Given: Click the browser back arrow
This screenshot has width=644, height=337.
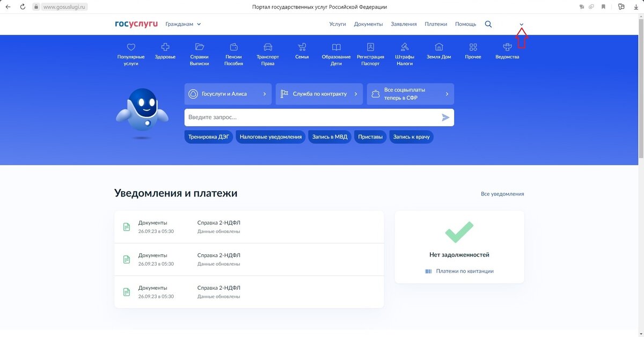Looking at the screenshot, I should (8, 7).
